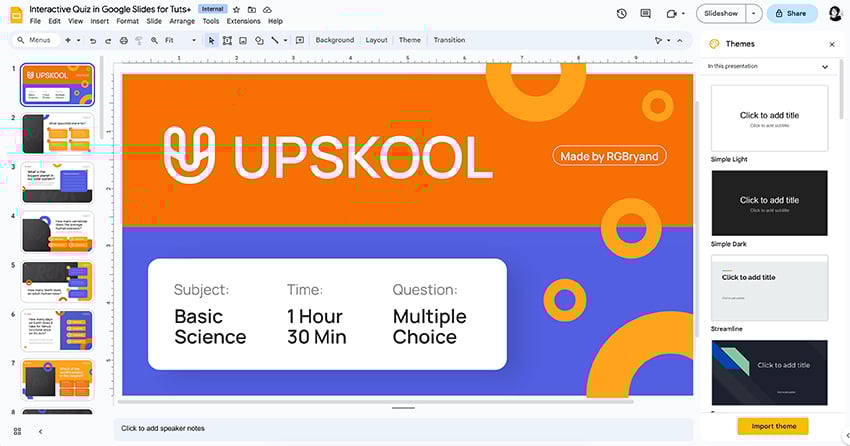Open the Extensions menu
The image size is (850, 446).
243,21
